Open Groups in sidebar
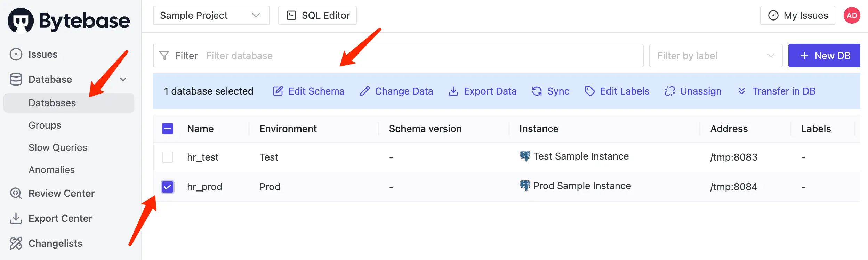This screenshot has width=868, height=260. pyautogui.click(x=45, y=125)
